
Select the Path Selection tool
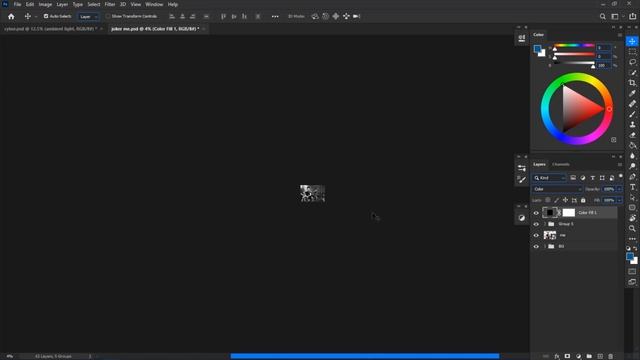point(632,198)
